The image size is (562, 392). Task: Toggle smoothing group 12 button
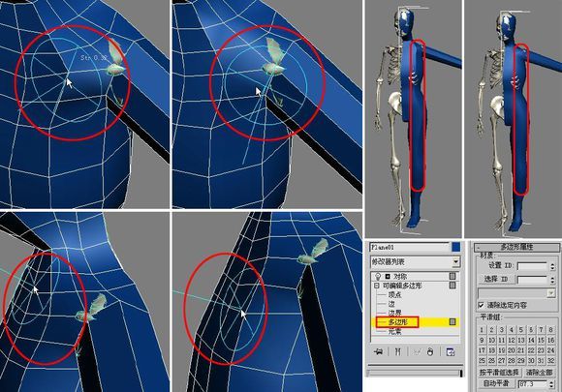(x=512, y=340)
